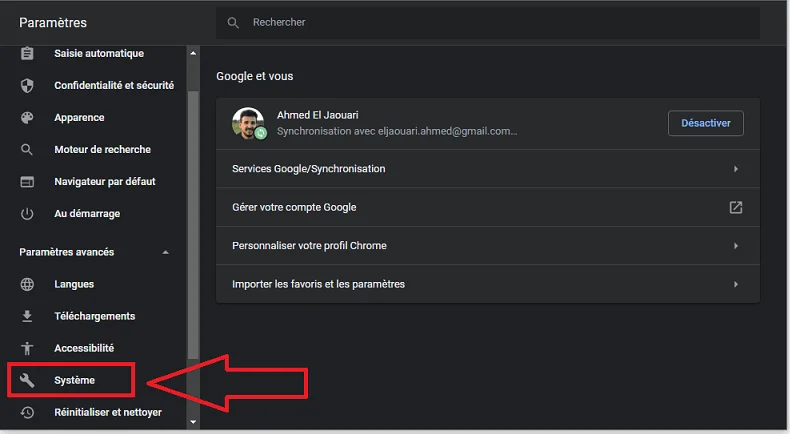Open Réinitialiser et nettoyer section
The width and height of the screenshot is (790, 434).
coord(108,412)
